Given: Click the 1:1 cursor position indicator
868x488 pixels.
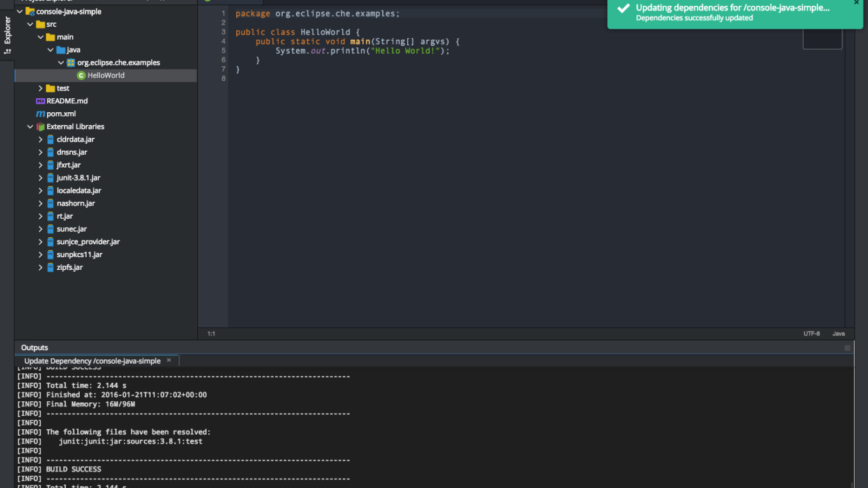Looking at the screenshot, I should [211, 334].
